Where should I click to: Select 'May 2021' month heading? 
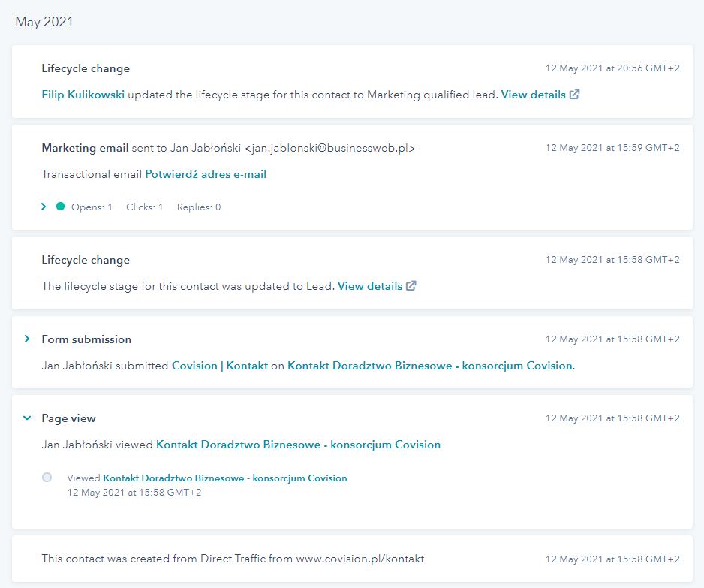pos(44,22)
